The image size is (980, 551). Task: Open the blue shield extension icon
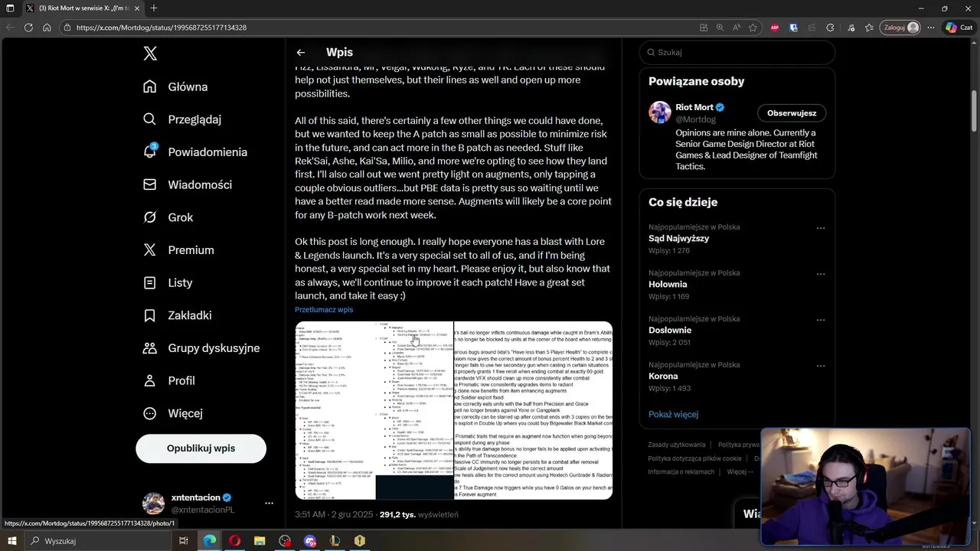click(793, 28)
